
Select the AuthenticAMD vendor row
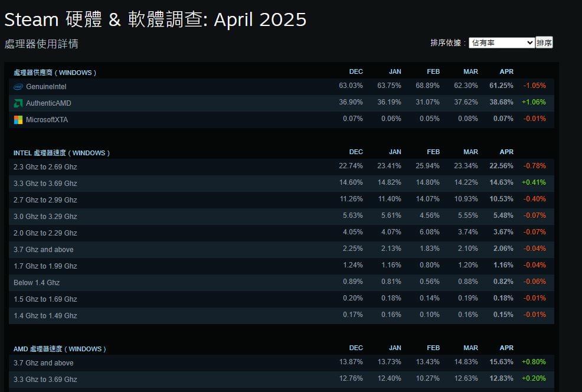pyautogui.click(x=282, y=103)
